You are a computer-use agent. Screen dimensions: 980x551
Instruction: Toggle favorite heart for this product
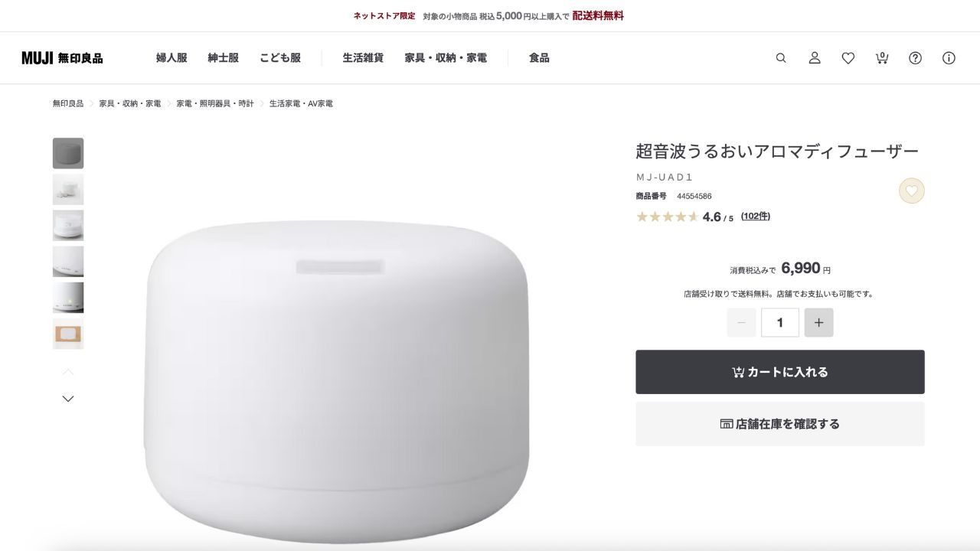(911, 191)
